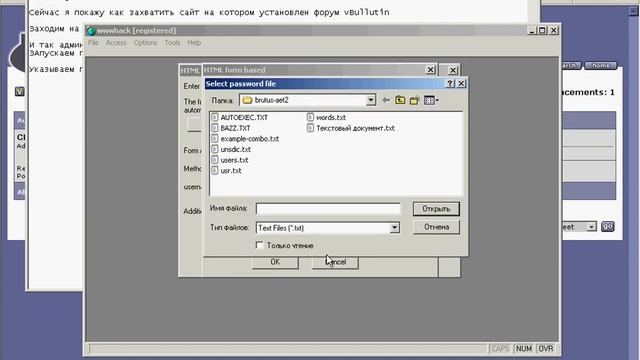
Task: Maximize the wwwhack window
Action: (542, 30)
